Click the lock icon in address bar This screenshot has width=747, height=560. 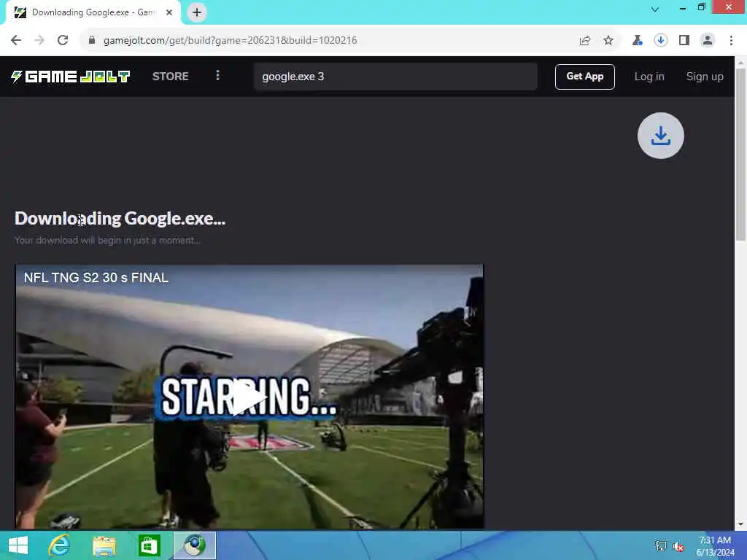[x=92, y=41]
